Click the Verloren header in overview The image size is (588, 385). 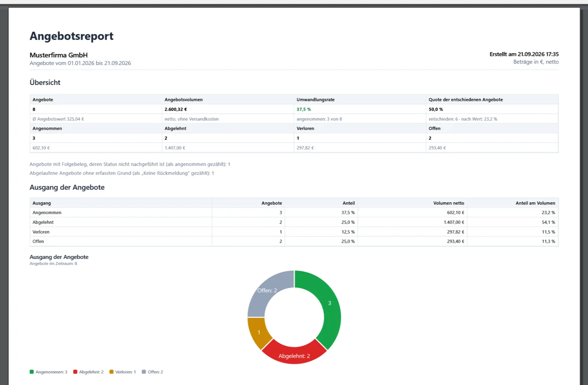coord(305,129)
